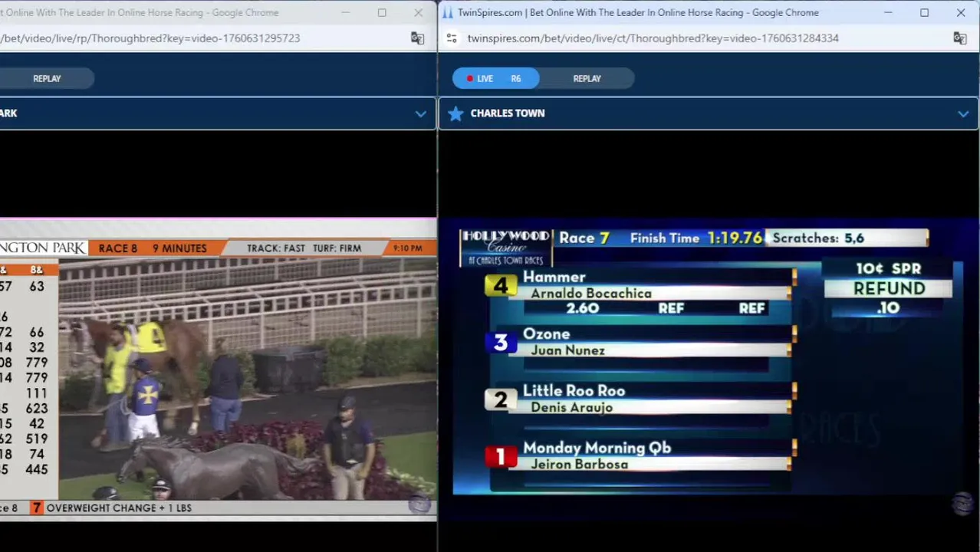Screen dimensions: 980x552
Task: Click 'Scratches: 5,6' text
Action: click(x=818, y=238)
